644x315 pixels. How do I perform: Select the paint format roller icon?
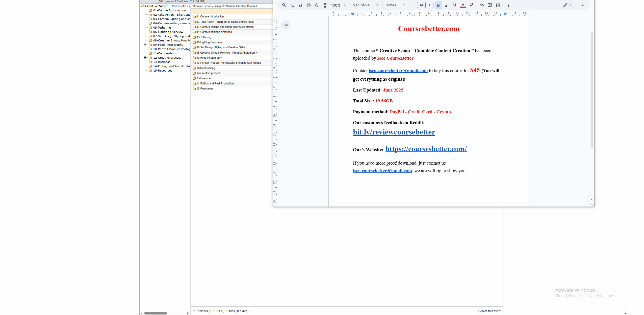(325, 5)
